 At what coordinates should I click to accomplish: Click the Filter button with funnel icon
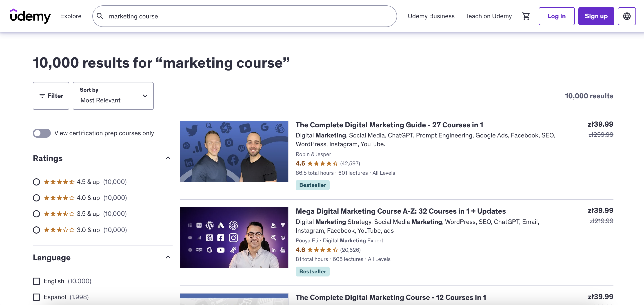coord(51,96)
